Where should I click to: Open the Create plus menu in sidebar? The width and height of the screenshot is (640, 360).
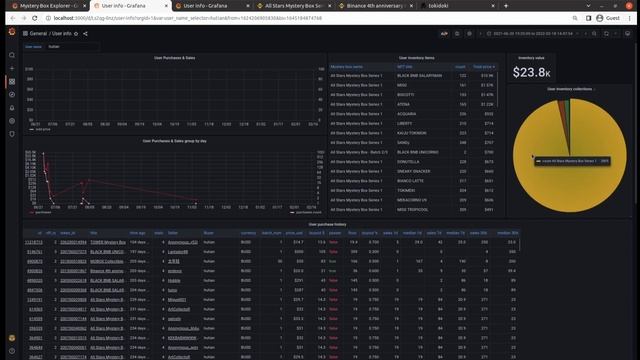(12, 68)
